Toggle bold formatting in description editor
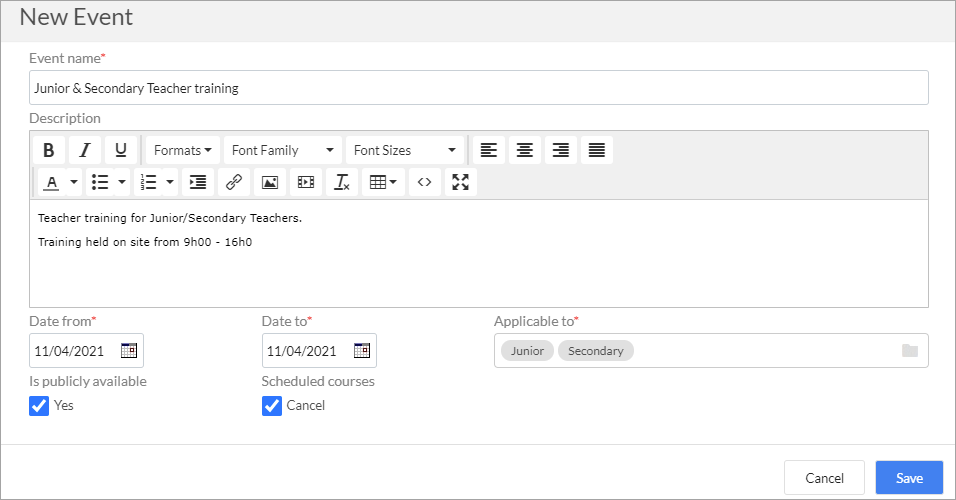 pos(49,150)
